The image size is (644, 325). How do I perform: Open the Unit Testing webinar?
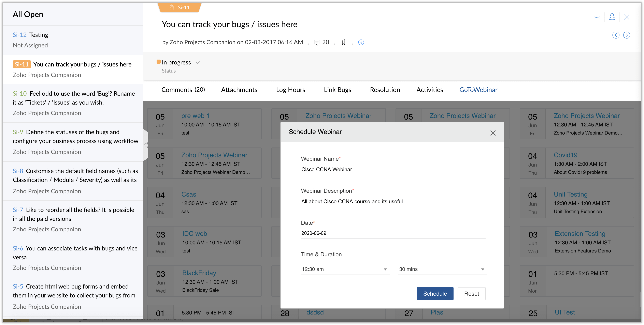click(x=570, y=194)
